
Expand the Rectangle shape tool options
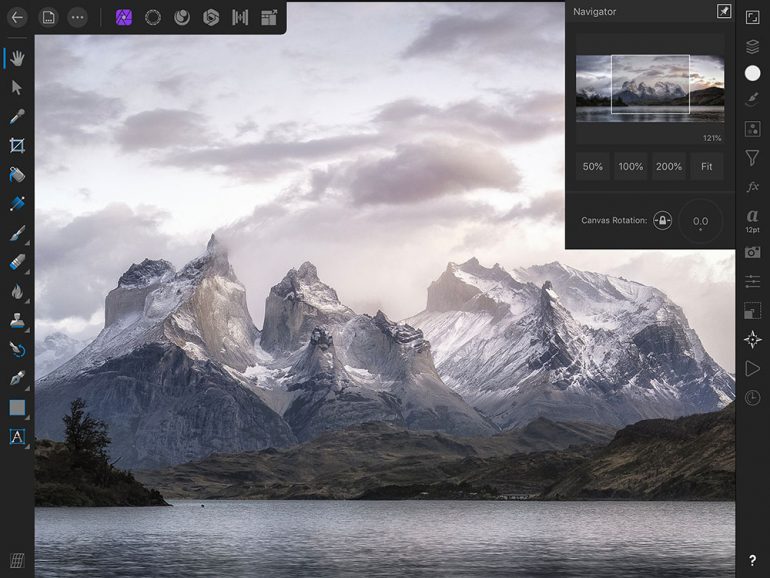[x=17, y=407]
